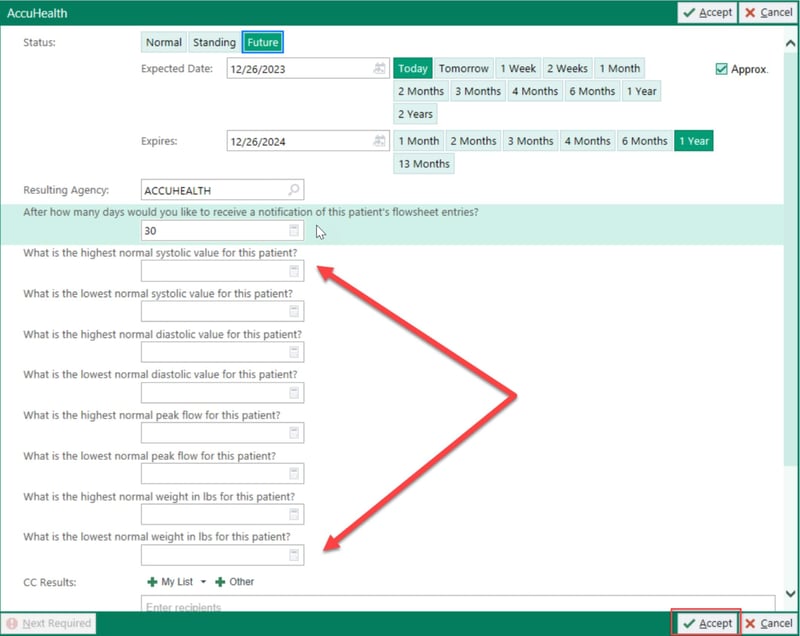Click the Future status tab
The height and width of the screenshot is (636, 800).
262,42
